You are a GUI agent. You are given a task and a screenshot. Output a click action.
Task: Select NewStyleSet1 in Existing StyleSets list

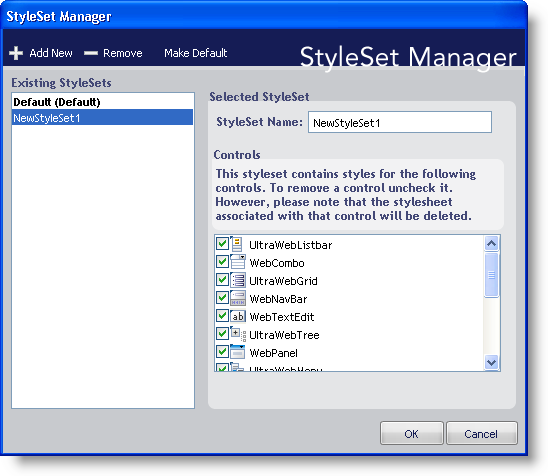[x=102, y=117]
